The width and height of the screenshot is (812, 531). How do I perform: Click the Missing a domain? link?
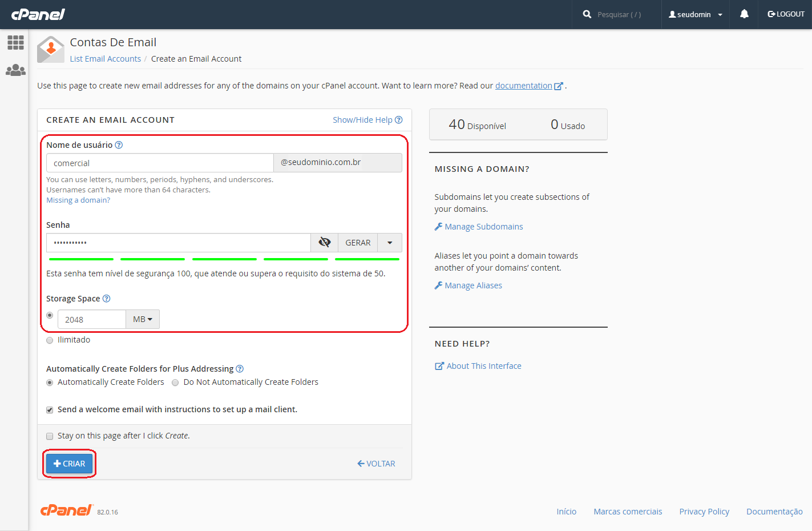(78, 200)
